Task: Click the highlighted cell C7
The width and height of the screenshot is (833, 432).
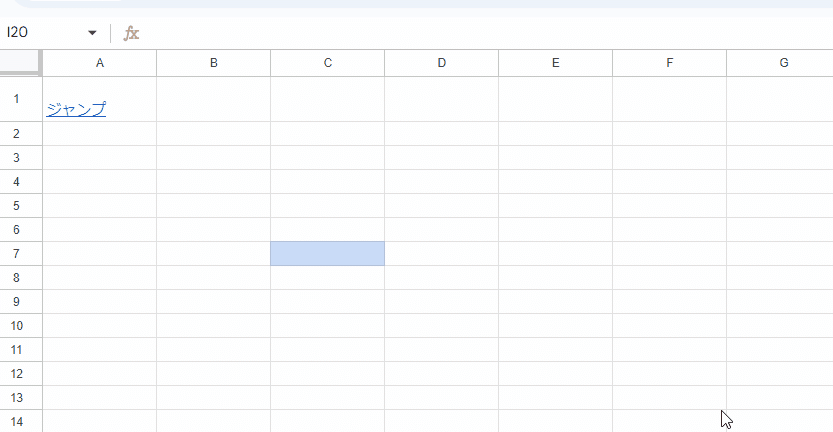Action: (x=328, y=253)
